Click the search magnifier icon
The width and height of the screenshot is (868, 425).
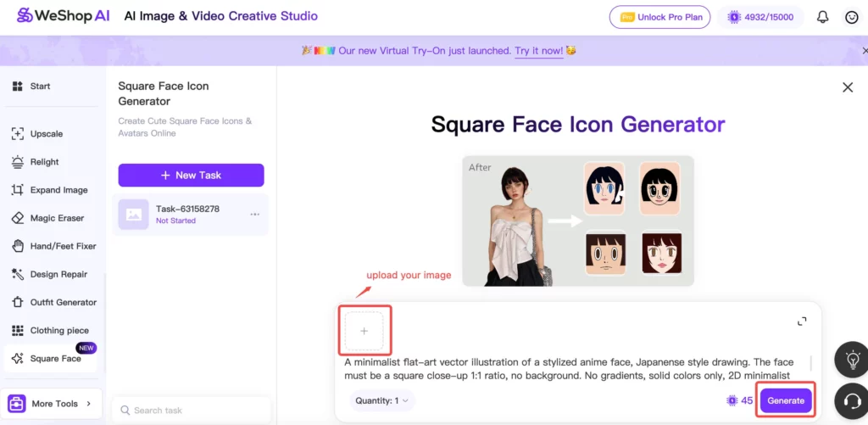tap(125, 410)
